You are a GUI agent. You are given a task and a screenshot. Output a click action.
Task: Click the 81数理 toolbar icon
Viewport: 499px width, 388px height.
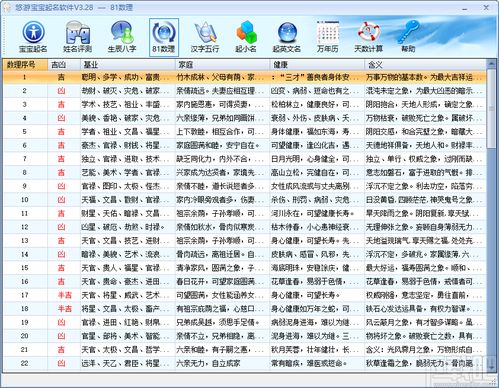coord(164,37)
